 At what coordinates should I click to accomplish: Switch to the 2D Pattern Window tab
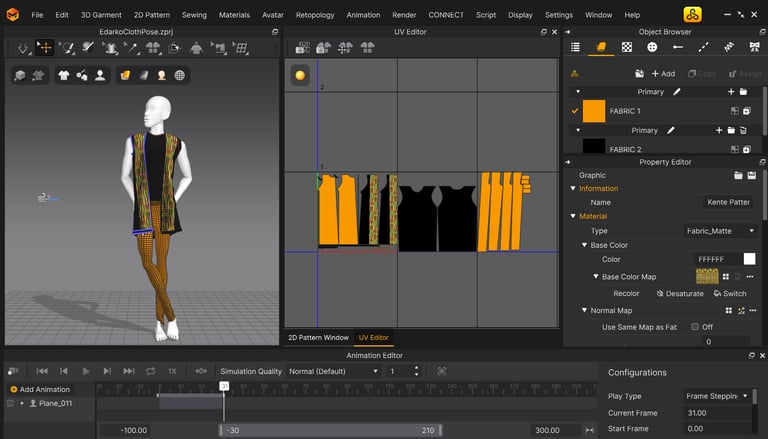coord(318,338)
